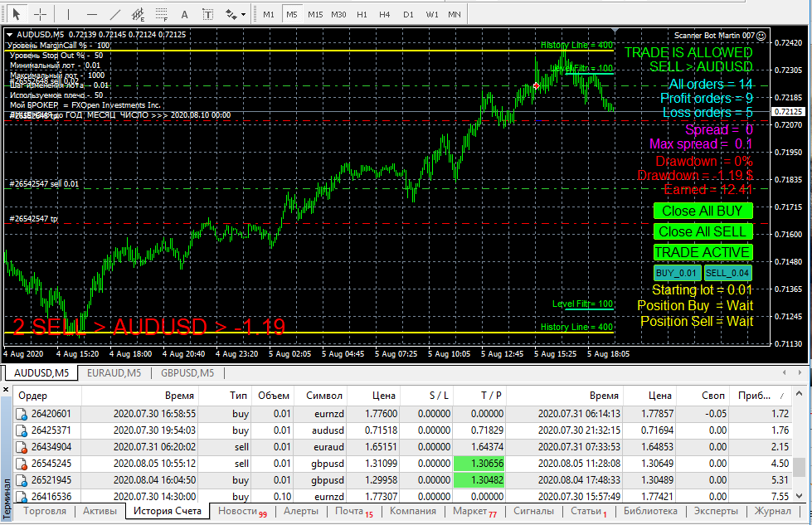
Task: Select the horizontal line drawing tool
Action: pyautogui.click(x=91, y=14)
